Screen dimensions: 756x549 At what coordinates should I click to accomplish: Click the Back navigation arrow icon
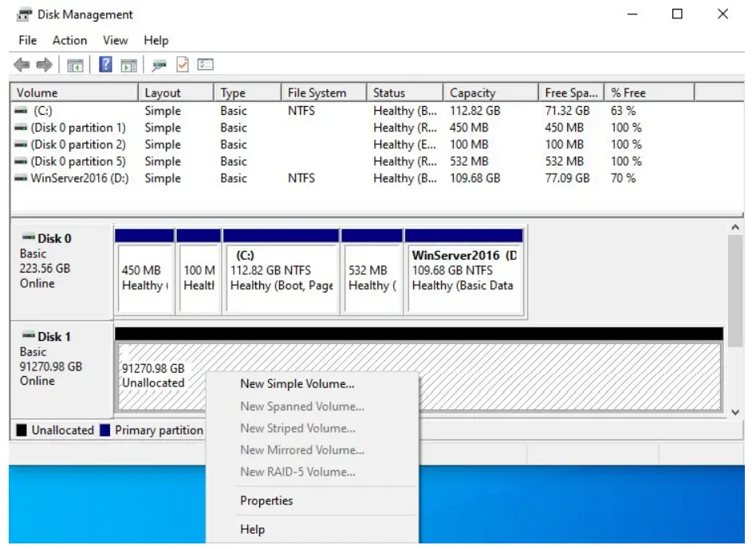pyautogui.click(x=21, y=65)
